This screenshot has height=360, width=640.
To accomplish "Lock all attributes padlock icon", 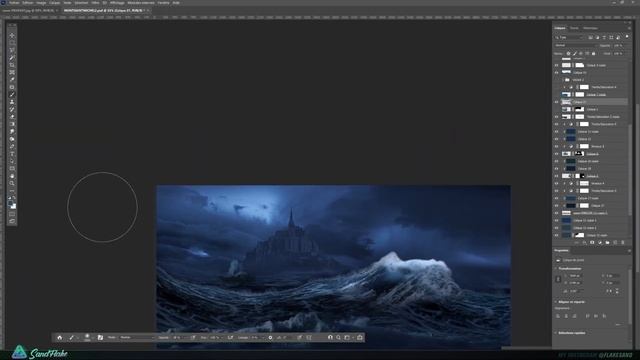I will 593,53.
